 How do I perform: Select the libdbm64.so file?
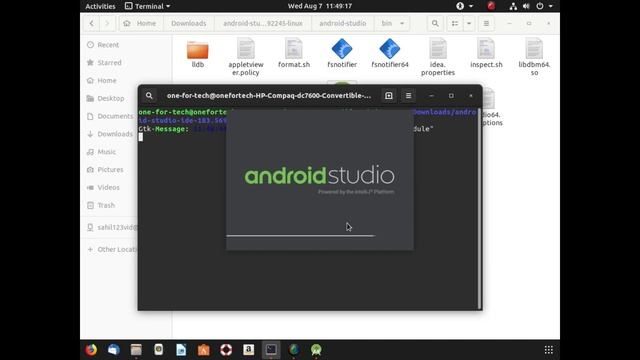pyautogui.click(x=534, y=57)
